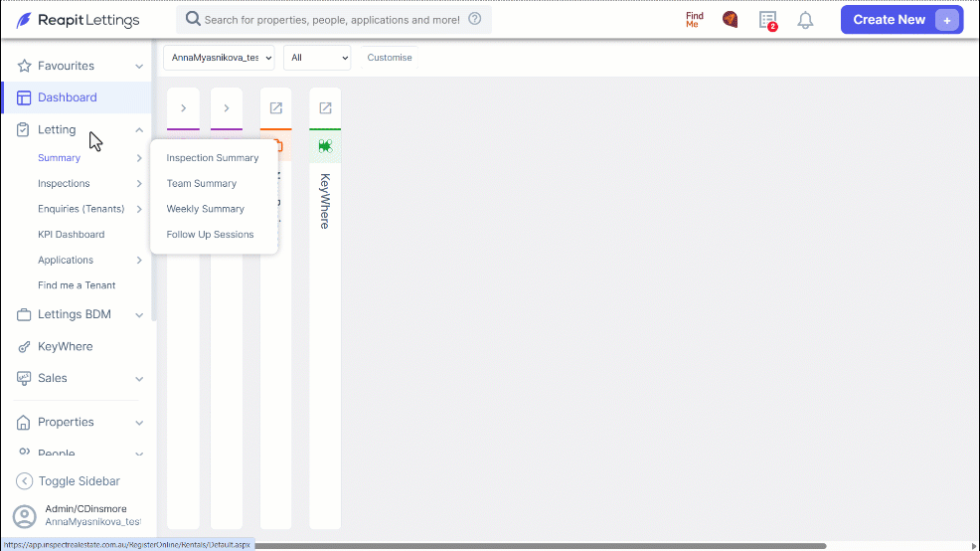Image resolution: width=980 pixels, height=551 pixels.
Task: Choose Follow Up Sessions in submenu
Action: pyautogui.click(x=210, y=235)
